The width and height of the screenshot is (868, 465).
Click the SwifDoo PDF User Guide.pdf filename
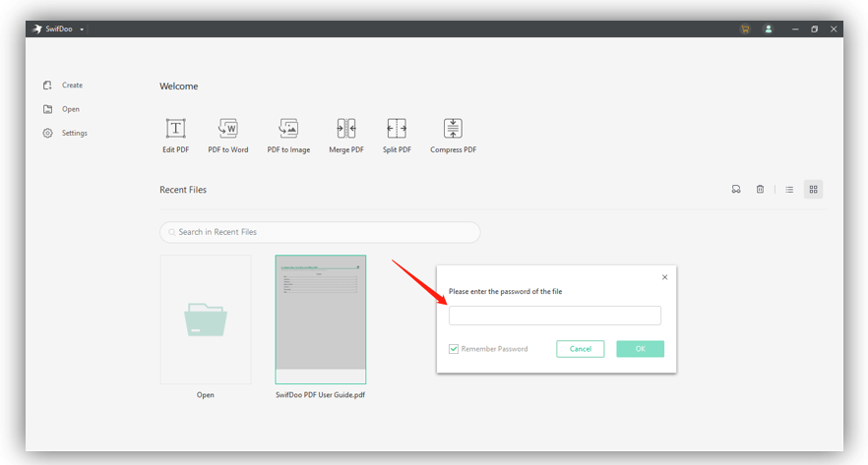pyautogui.click(x=321, y=395)
